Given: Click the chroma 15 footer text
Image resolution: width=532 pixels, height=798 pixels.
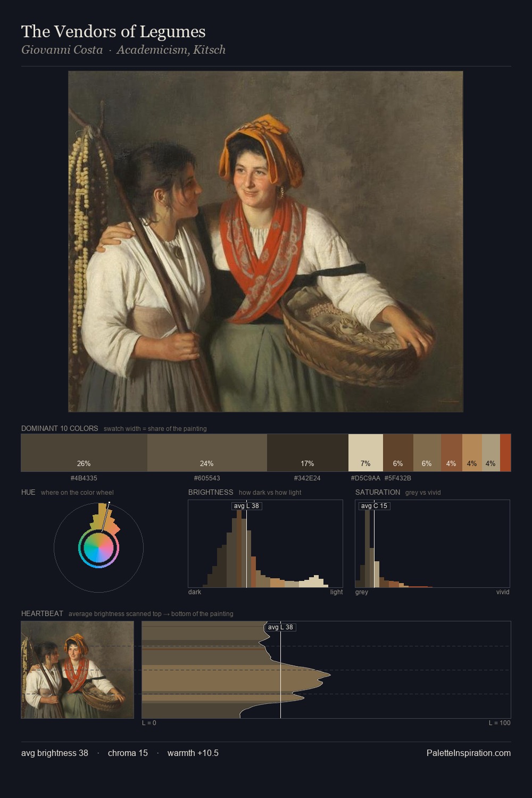Looking at the screenshot, I should click(x=128, y=753).
